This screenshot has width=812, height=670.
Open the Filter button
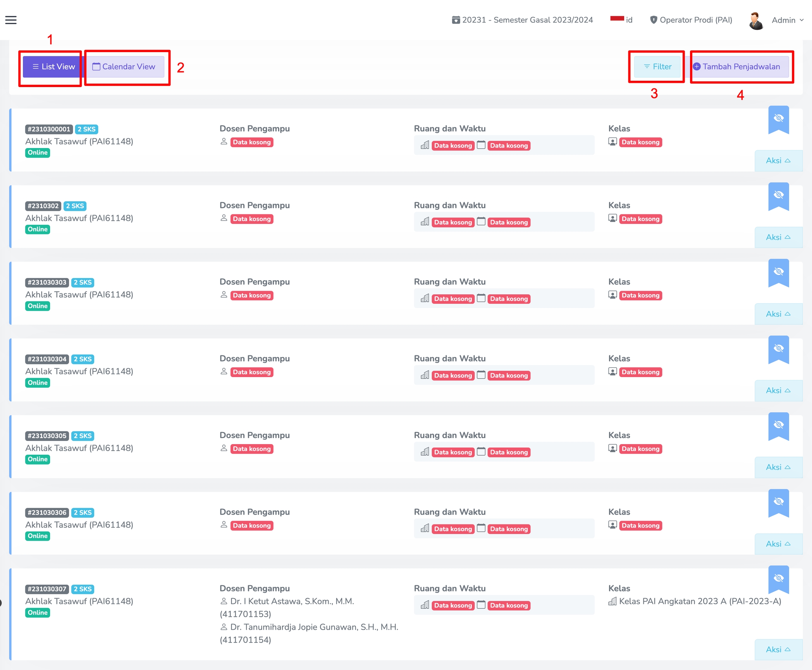[x=657, y=67]
